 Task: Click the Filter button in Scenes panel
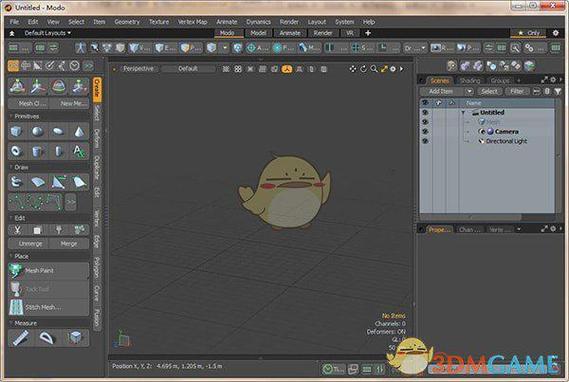517,91
